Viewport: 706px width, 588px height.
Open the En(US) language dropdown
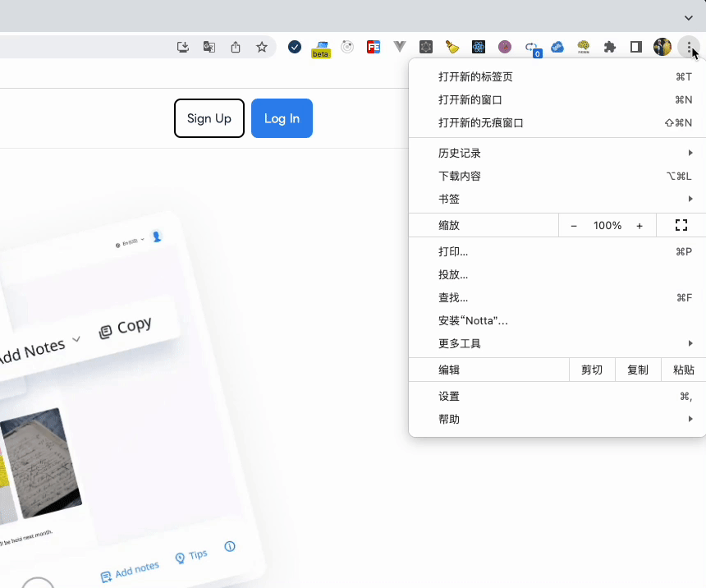[131, 242]
